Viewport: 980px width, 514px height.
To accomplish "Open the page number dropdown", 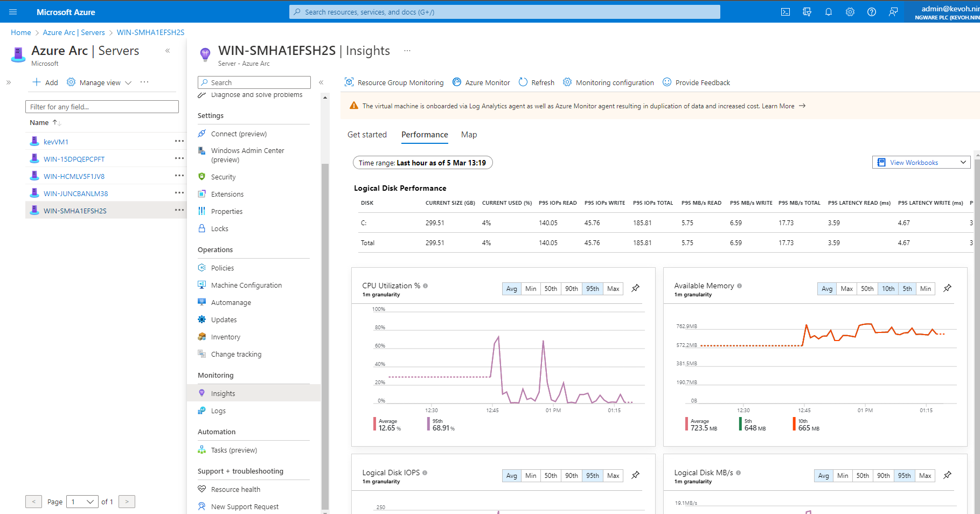I will point(82,502).
